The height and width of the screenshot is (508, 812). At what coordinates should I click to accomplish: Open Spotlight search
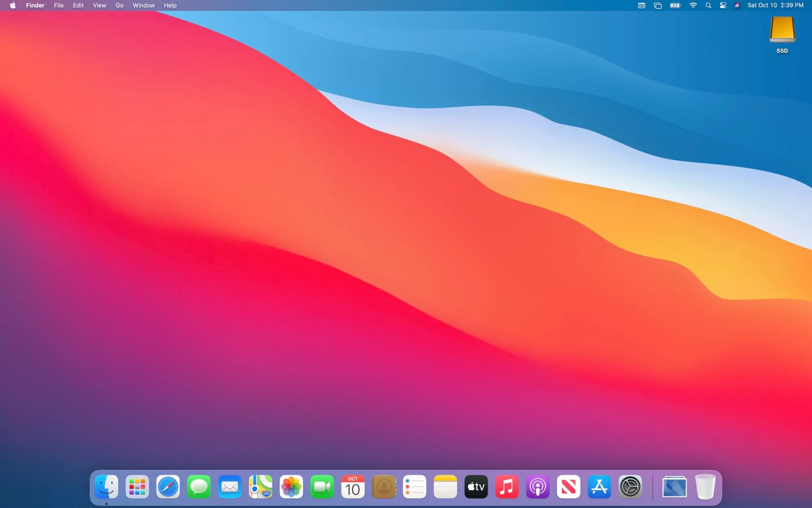708,5
